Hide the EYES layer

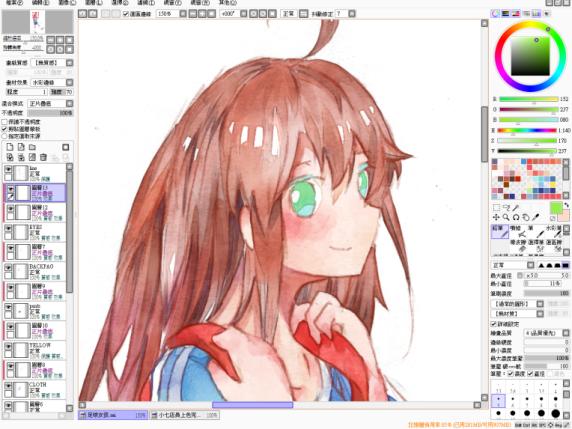[x=8, y=229]
